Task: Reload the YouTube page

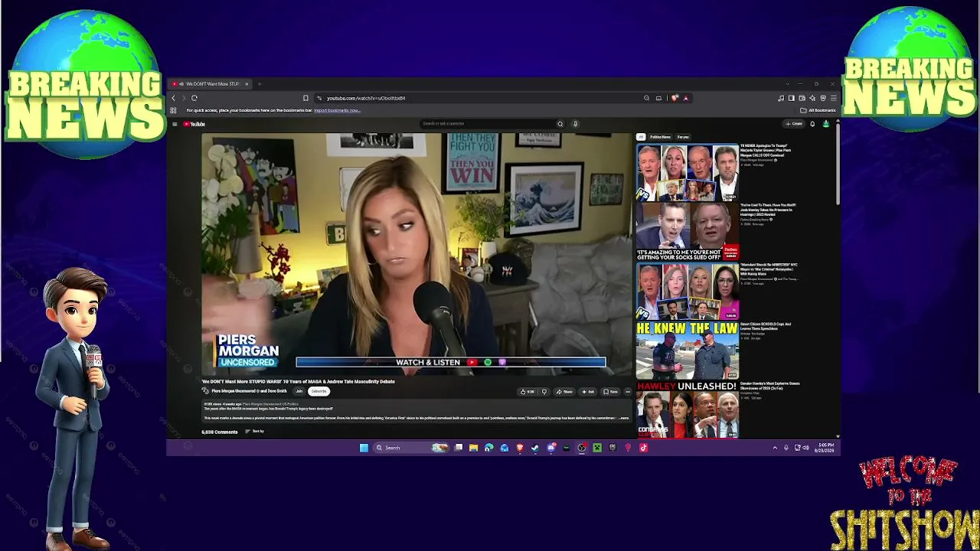Action: coord(194,98)
